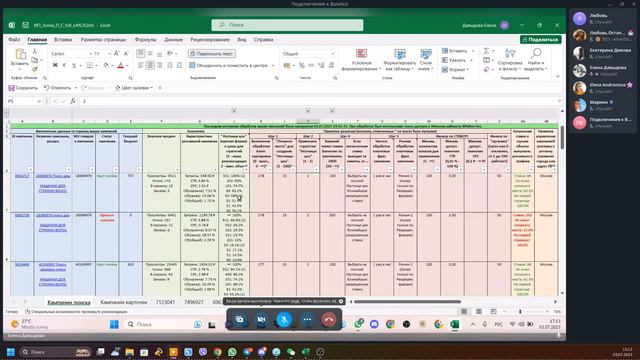Open Merge and Center (Объединить) dropdown arrow
Screen dimensions: 640x360
click(x=273, y=65)
